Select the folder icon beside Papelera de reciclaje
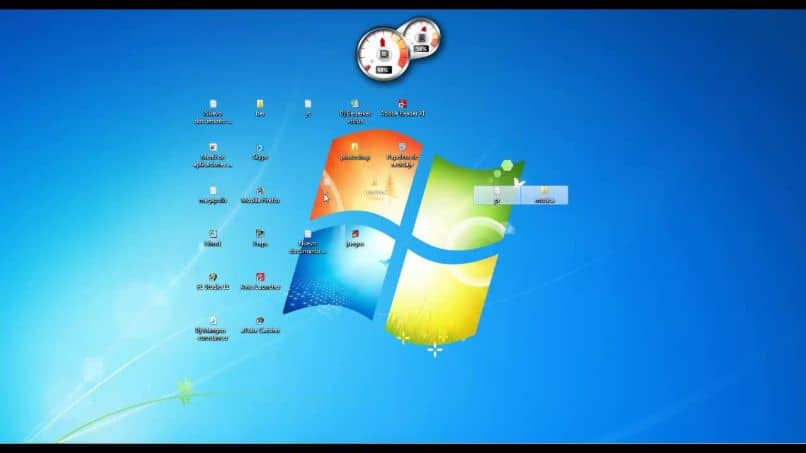Screen dimensions: 806x453 (x=355, y=152)
